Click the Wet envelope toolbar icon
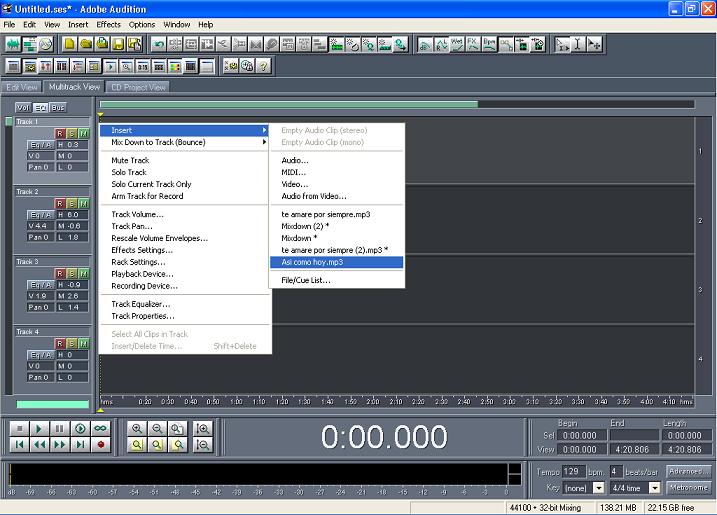 tap(457, 44)
